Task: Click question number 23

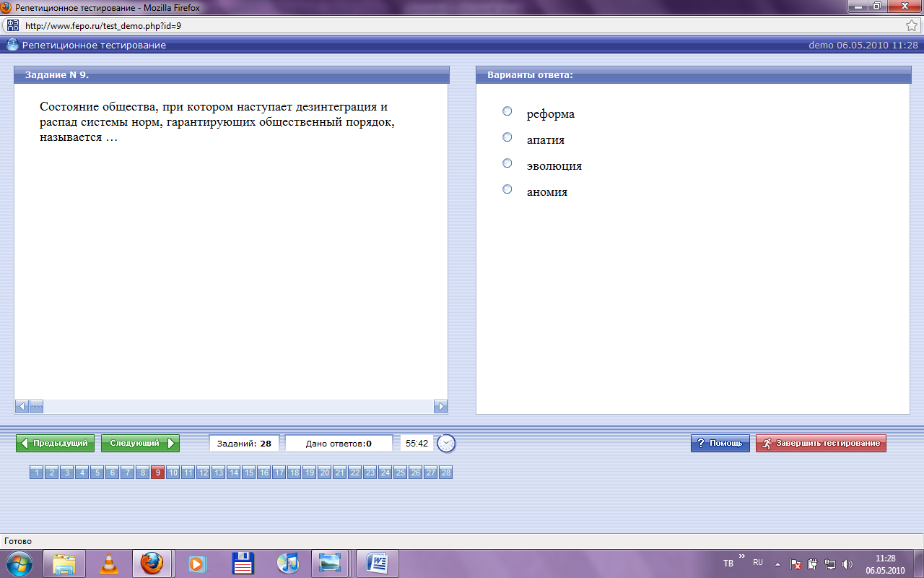Action: [x=370, y=473]
